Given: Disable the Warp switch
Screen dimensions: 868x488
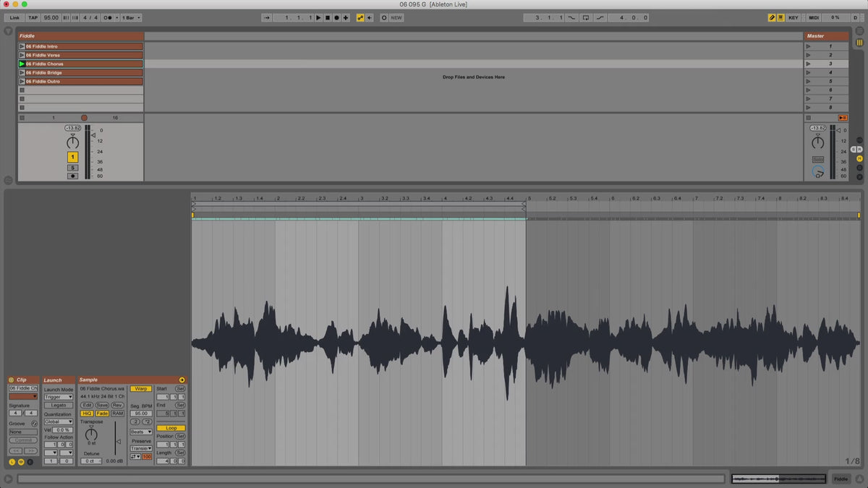Looking at the screenshot, I should coord(140,388).
